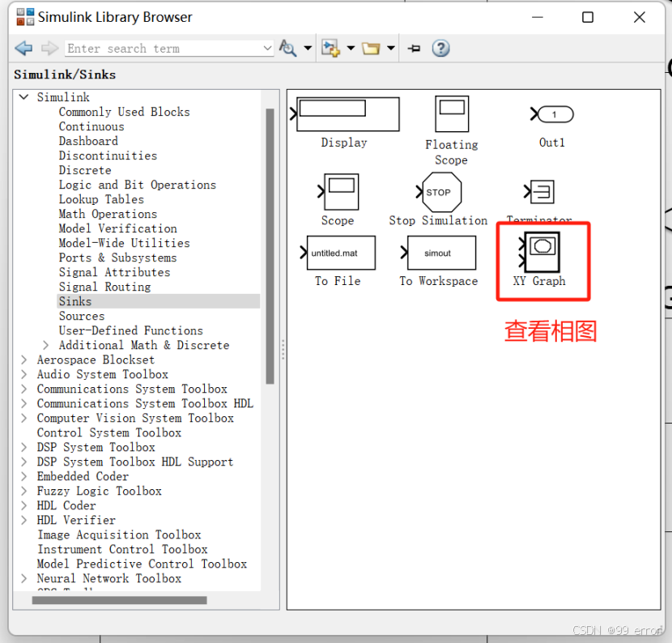Click the back navigation arrow
The height and width of the screenshot is (643, 672).
click(23, 48)
